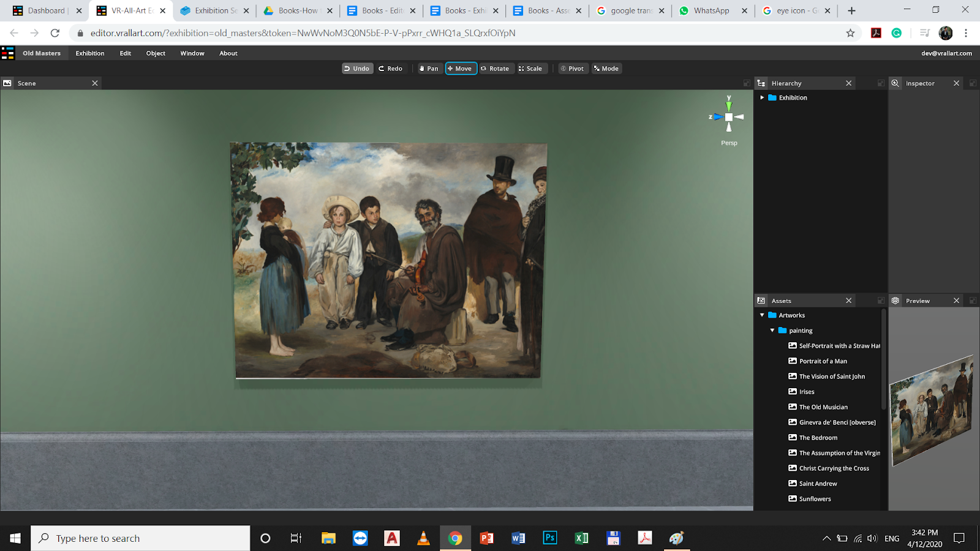Screen dimensions: 980x551
Task: Click the artwork thumbnail in Preview panel
Action: (x=932, y=411)
